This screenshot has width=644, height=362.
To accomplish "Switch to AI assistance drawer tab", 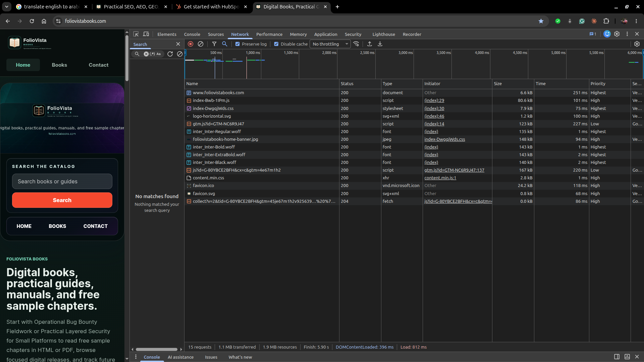I will [181, 357].
